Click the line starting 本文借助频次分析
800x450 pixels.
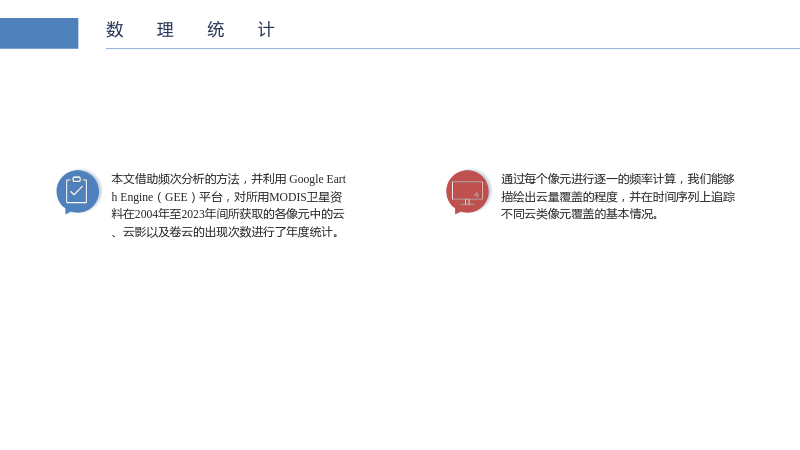coord(229,179)
